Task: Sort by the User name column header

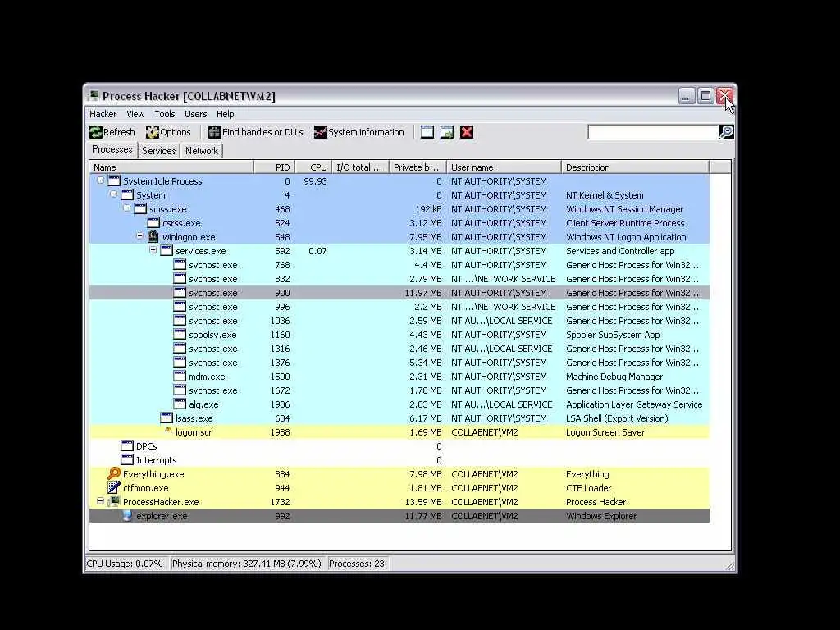Action: (504, 167)
